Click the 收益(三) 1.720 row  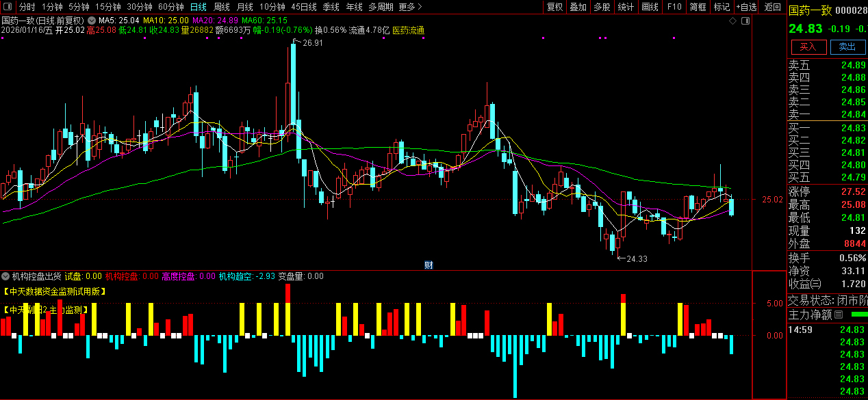tap(828, 284)
